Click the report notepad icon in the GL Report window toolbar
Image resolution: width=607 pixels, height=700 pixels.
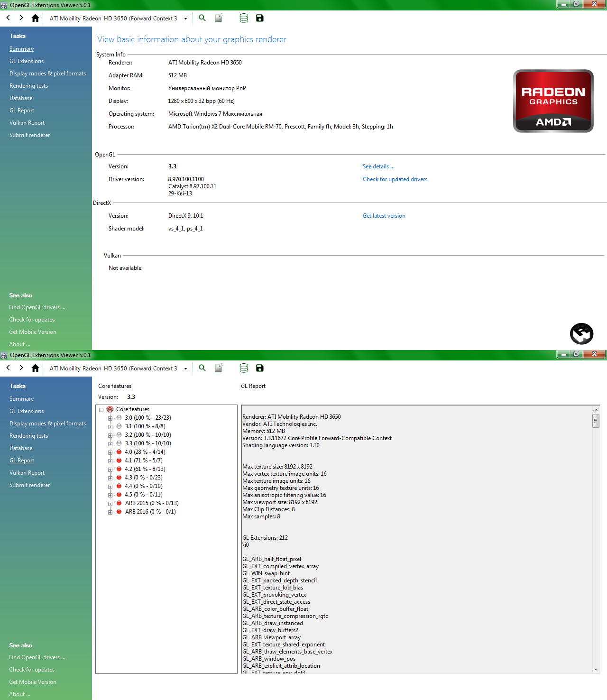[x=219, y=368]
